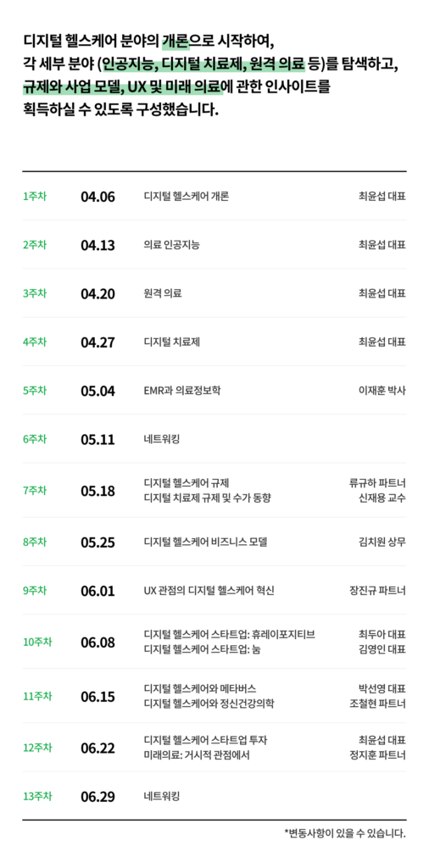
Task: Select 디지털 헬스케어와 메타버스 lecture
Action: (200, 689)
